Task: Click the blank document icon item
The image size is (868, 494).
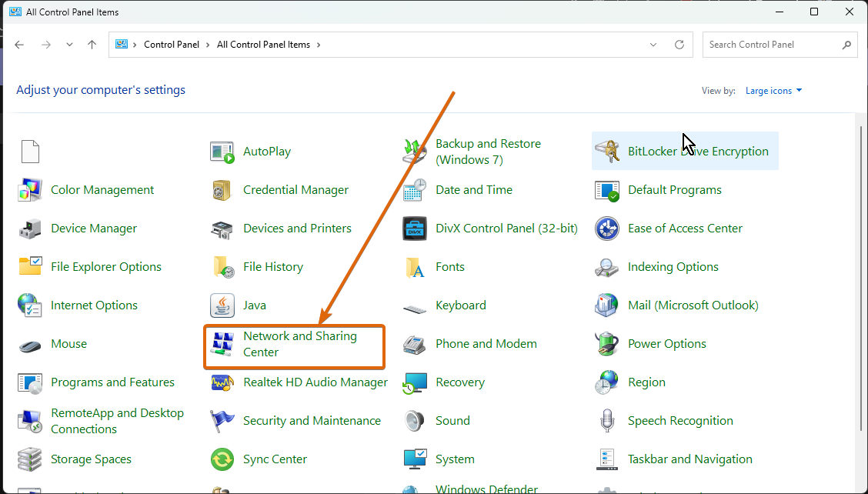Action: tap(30, 151)
